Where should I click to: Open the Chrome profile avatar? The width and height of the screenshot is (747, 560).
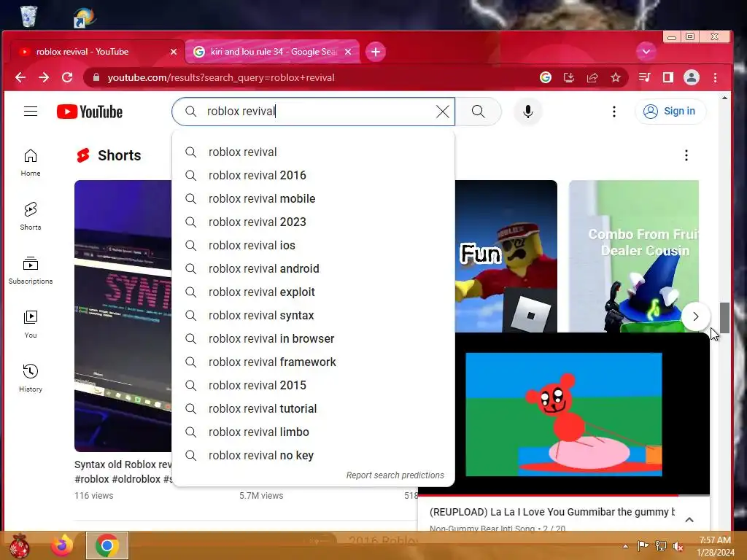pyautogui.click(x=692, y=77)
